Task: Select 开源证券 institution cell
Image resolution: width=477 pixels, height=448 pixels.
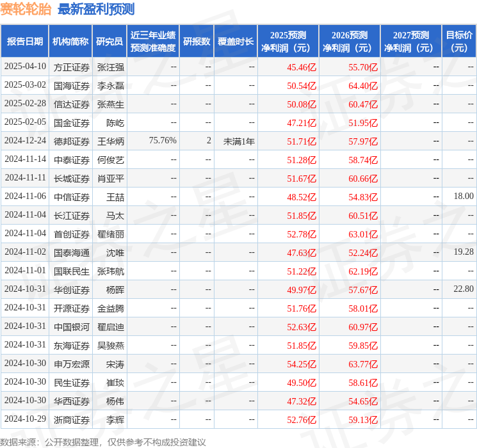Action: point(72,308)
